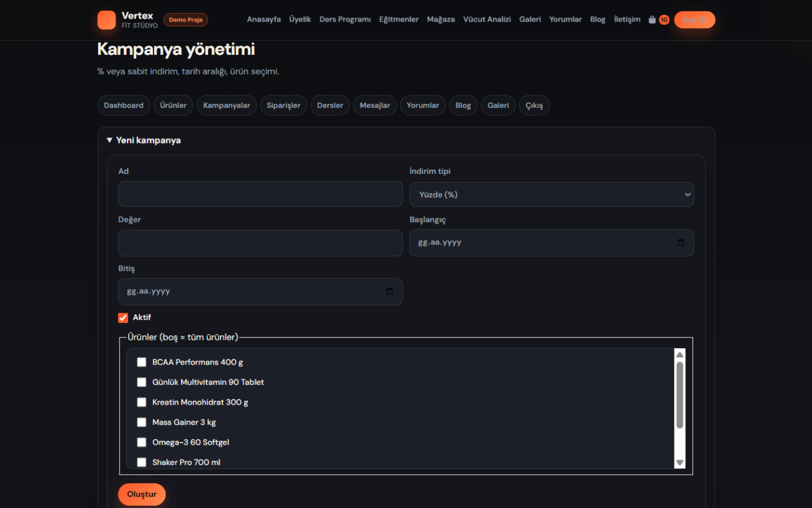Click product list scroll down arrow
The height and width of the screenshot is (508, 812).
pyautogui.click(x=679, y=462)
